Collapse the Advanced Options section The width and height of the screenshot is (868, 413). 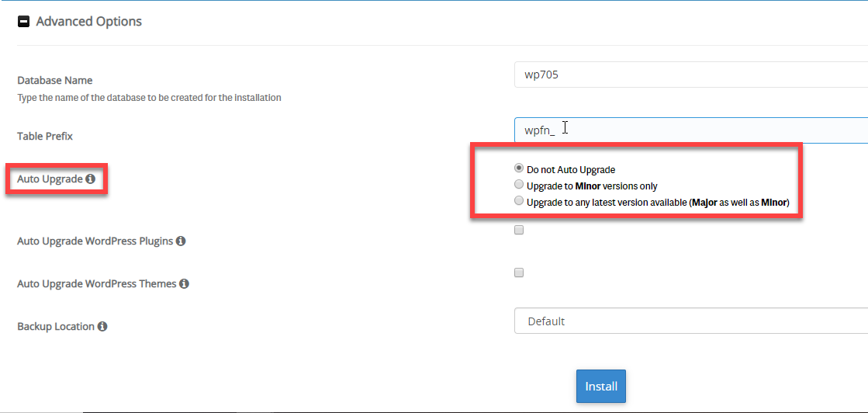[x=23, y=22]
